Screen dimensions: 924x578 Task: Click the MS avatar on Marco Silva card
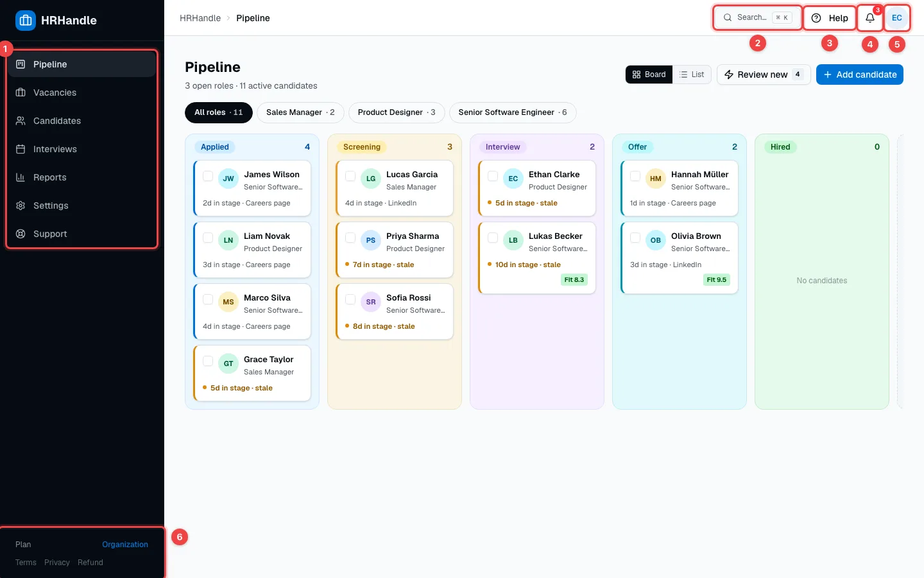[228, 302]
